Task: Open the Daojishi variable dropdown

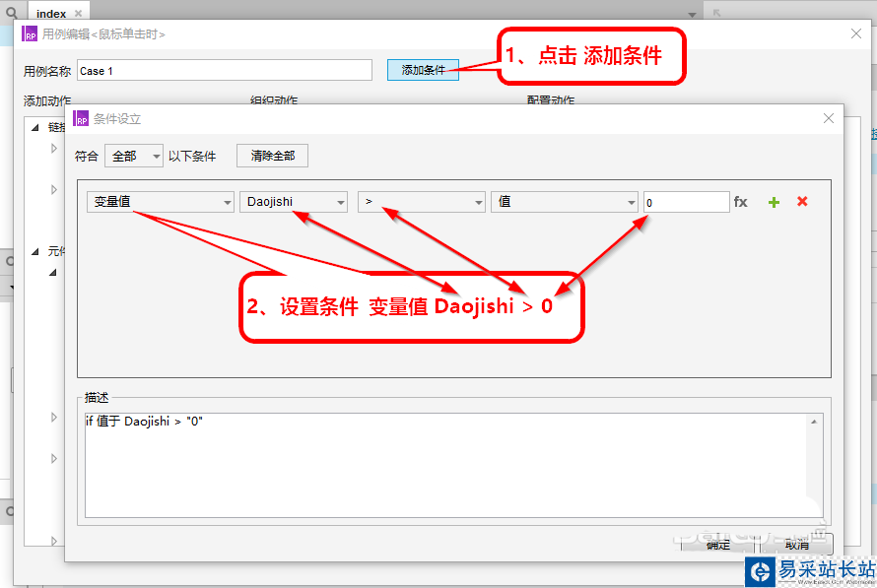Action: click(x=294, y=202)
